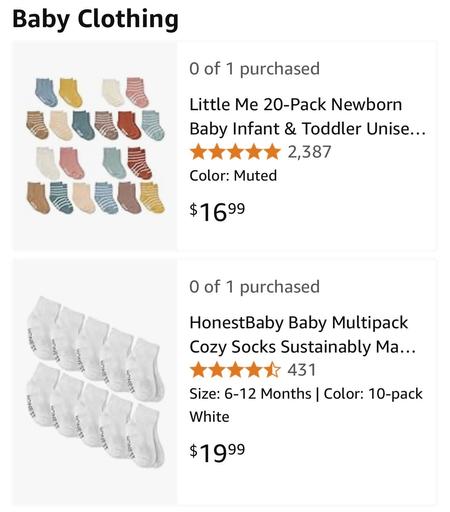Click the first star of Little Me rating

tap(199, 152)
